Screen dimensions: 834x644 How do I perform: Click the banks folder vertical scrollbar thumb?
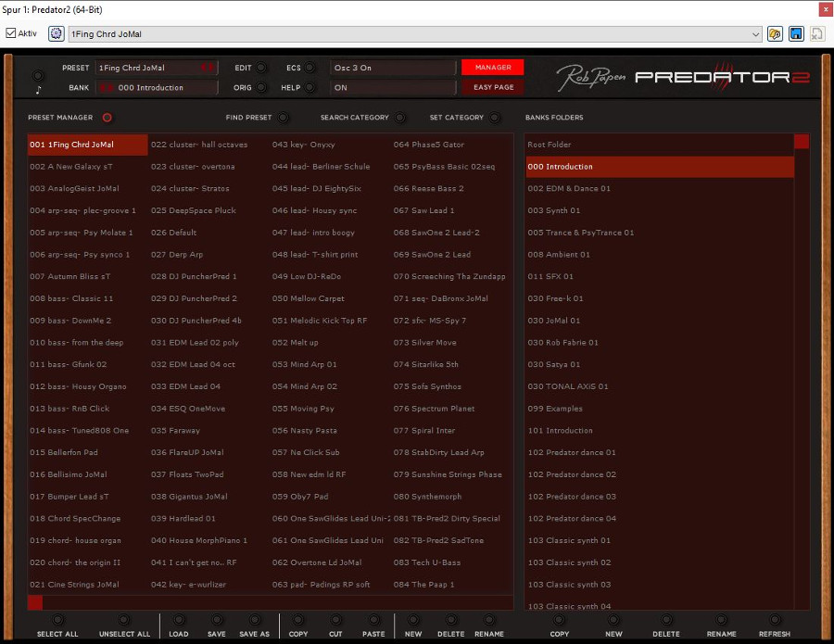coord(802,142)
